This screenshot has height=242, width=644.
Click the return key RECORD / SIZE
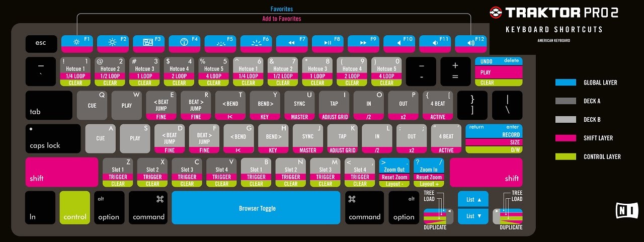click(x=494, y=138)
